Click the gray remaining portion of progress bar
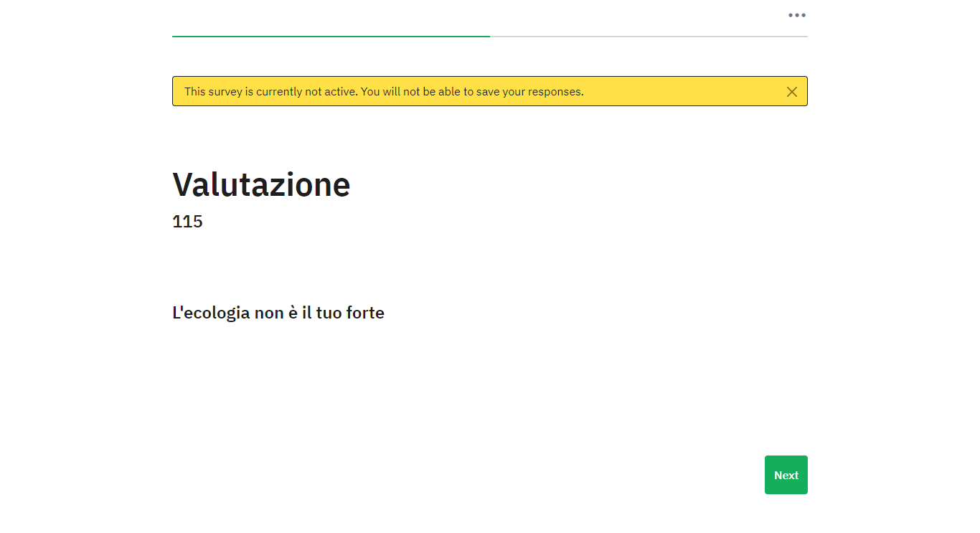Viewport: 980px width, 533px height. coord(649,36)
